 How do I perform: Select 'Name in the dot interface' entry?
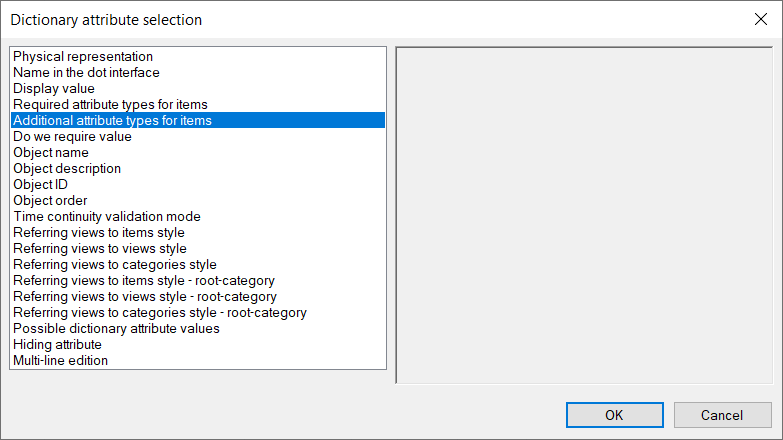pyautogui.click(x=198, y=72)
